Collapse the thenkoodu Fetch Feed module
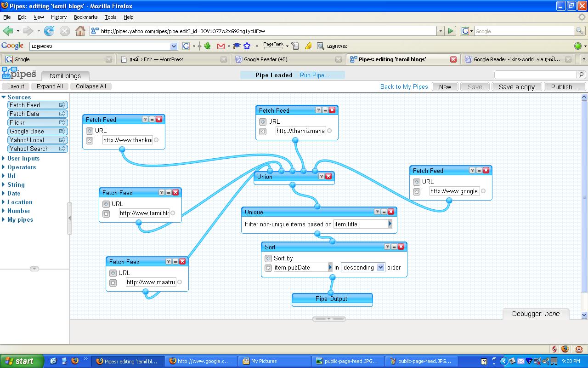The width and height of the screenshot is (588, 368). [152, 119]
